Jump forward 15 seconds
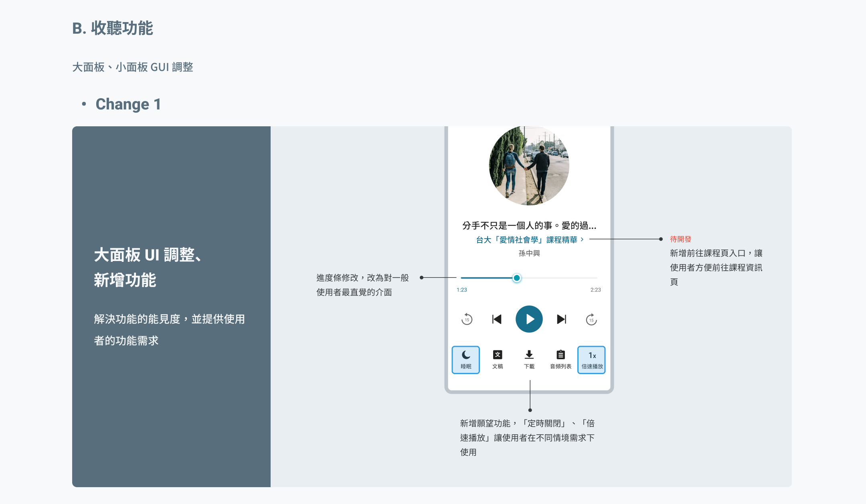The width and height of the screenshot is (866, 504). pyautogui.click(x=591, y=319)
